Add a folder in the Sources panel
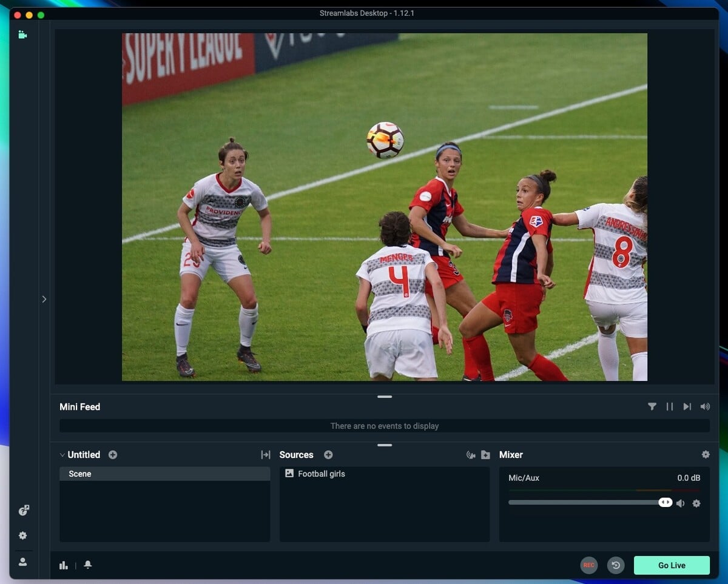728x584 pixels. [x=485, y=454]
